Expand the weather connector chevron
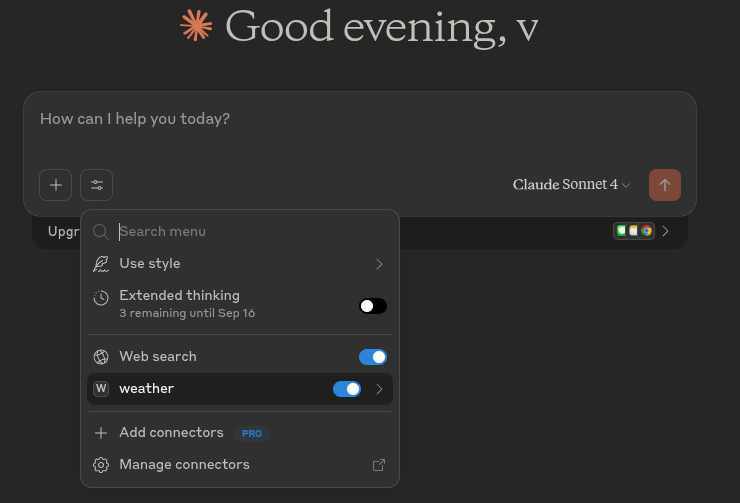 pos(379,389)
